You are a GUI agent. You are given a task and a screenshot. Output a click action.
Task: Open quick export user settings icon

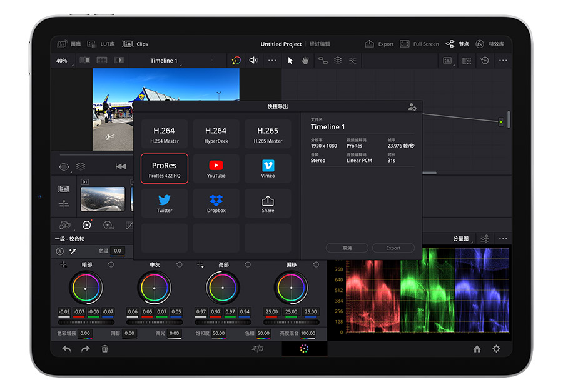(412, 107)
